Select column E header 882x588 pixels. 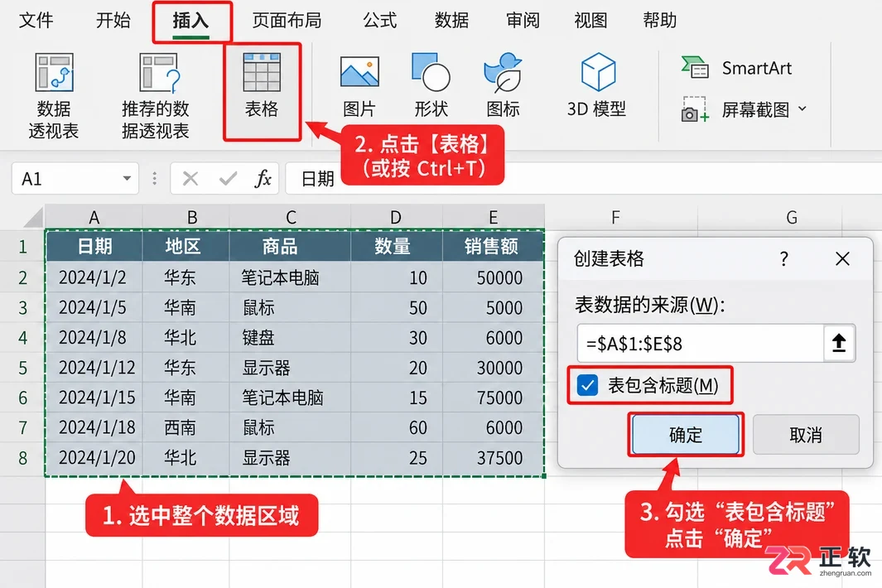click(493, 217)
